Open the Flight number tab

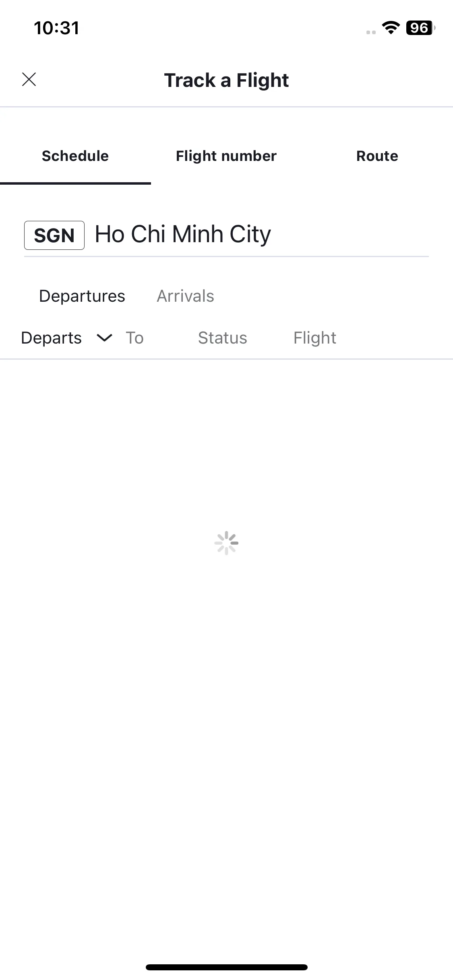(226, 156)
